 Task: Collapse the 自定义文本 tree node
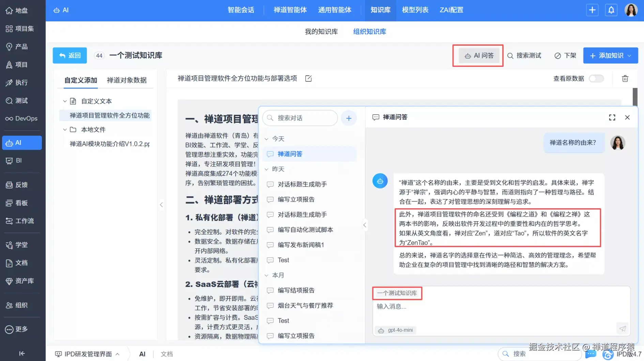65,101
